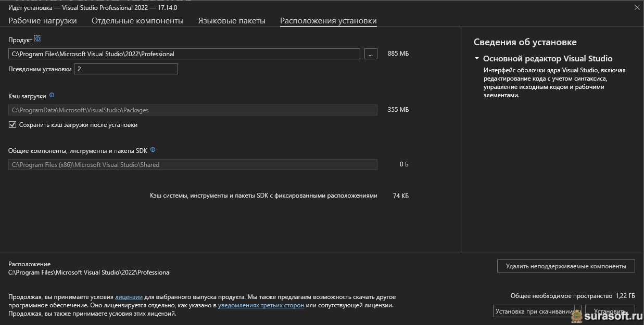Viewport: 644px width, 325px height.
Task: Click the shared components path field
Action: (x=193, y=164)
